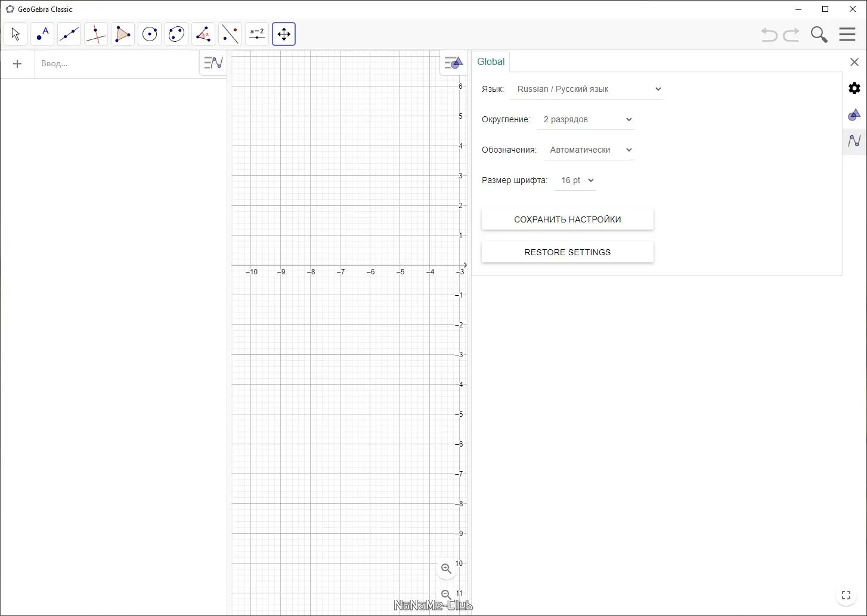Select the Ellipse tool
This screenshot has width=867, height=616.
coord(177,34)
